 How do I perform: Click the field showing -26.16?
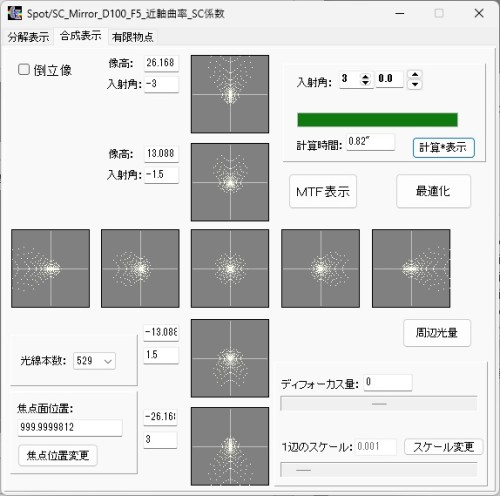160,417
